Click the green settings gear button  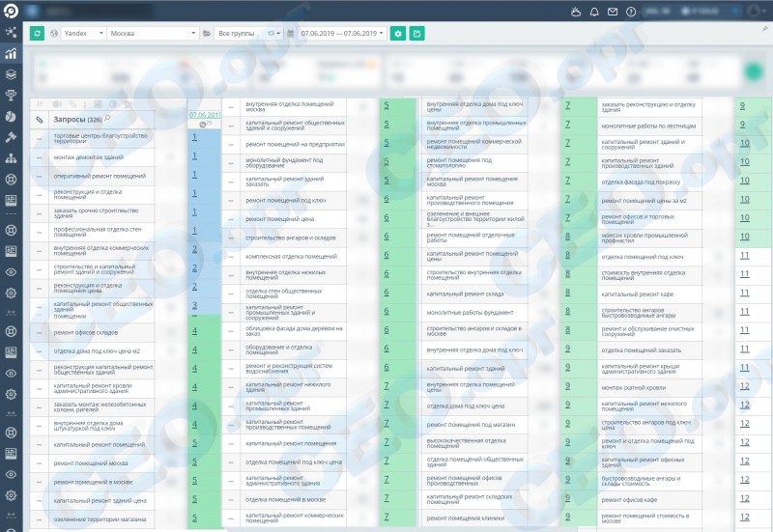point(398,33)
